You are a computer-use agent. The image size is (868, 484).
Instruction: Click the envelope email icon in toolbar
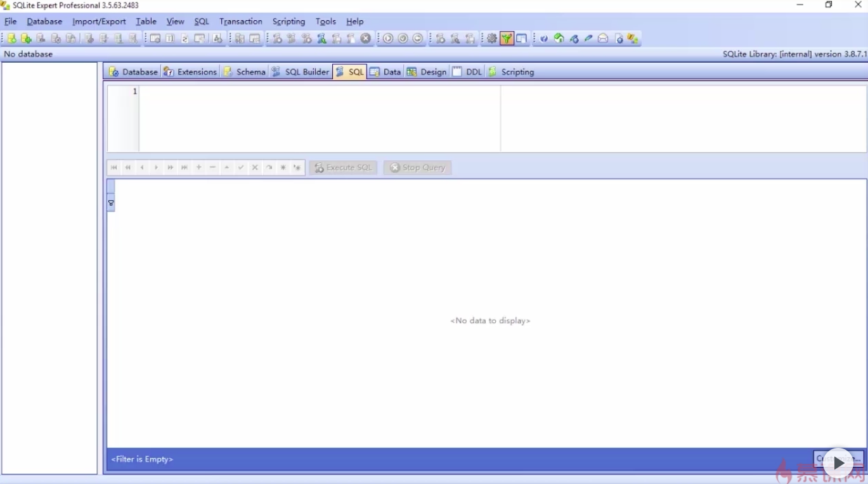(x=603, y=39)
